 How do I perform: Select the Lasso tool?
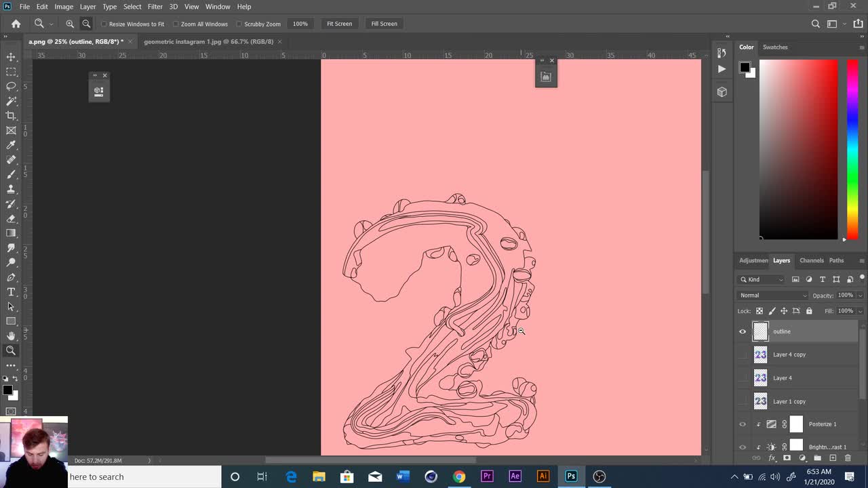[11, 86]
